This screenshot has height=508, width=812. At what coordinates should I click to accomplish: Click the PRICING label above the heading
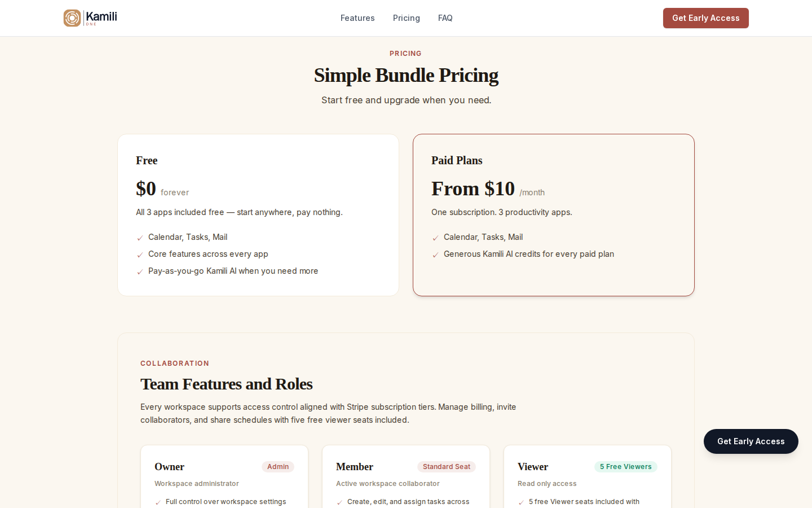click(x=405, y=54)
